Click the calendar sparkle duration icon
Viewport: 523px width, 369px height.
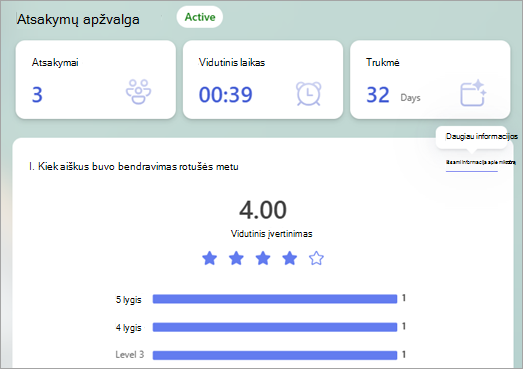coord(473,93)
